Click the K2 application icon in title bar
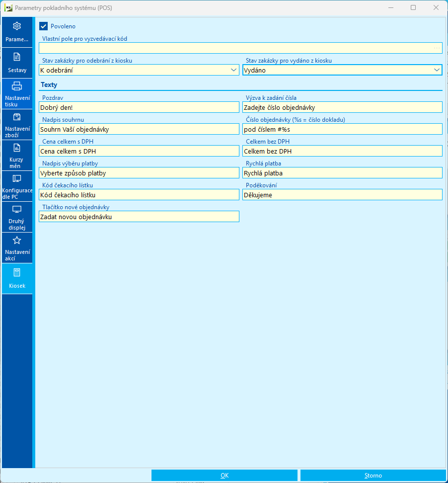The height and width of the screenshot is (483, 448). pyautogui.click(x=8, y=7)
